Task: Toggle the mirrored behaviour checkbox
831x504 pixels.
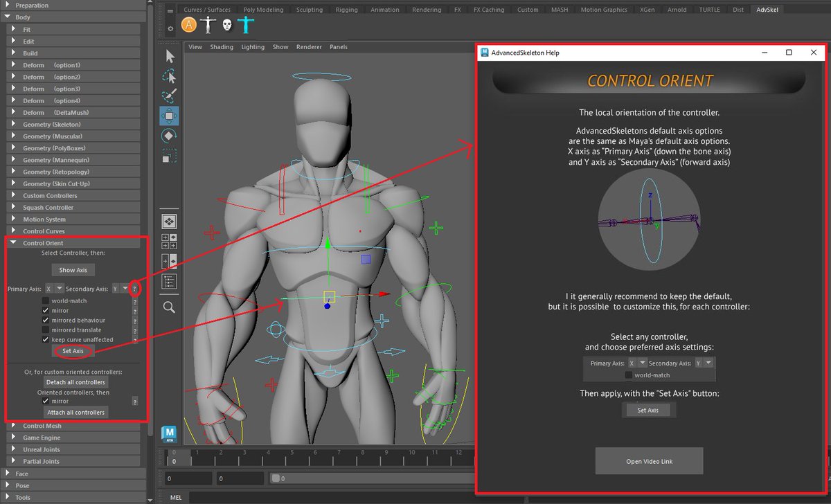Action: 46,320
